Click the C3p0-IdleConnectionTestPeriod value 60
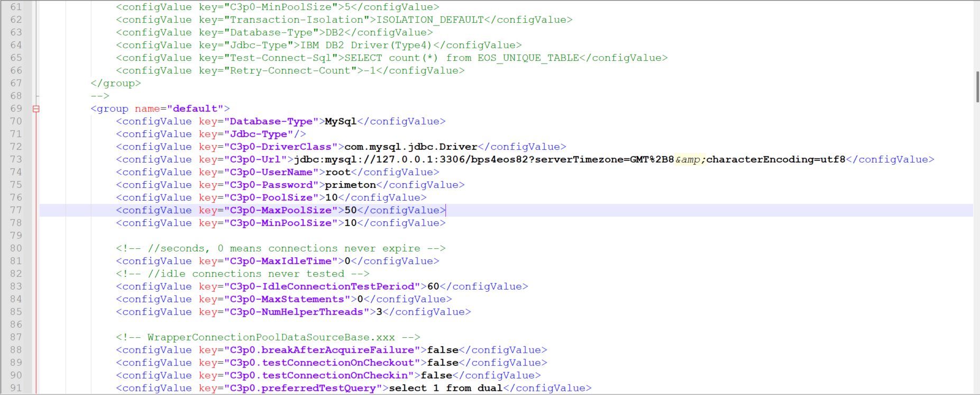The width and height of the screenshot is (980, 395). point(433,286)
